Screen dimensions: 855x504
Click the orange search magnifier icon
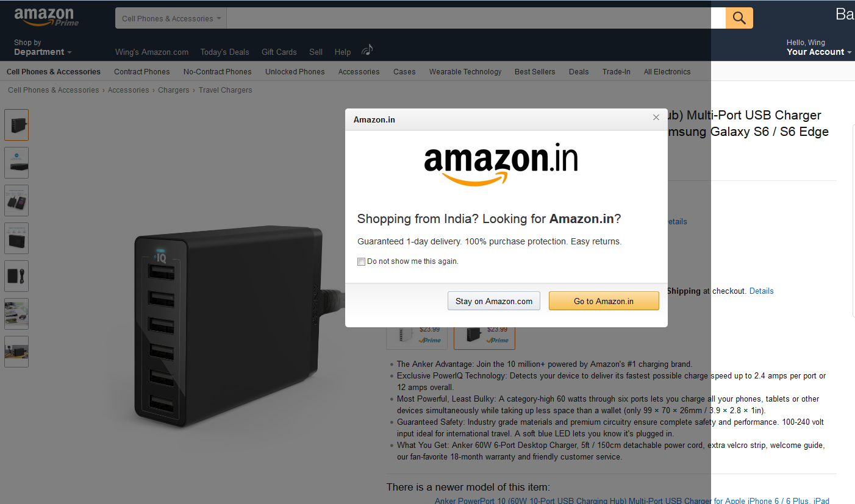click(739, 18)
